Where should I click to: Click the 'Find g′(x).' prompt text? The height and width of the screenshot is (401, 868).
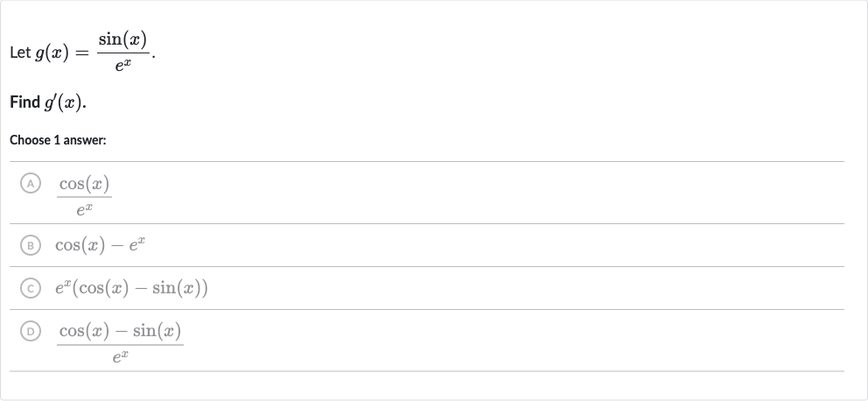tap(48, 102)
